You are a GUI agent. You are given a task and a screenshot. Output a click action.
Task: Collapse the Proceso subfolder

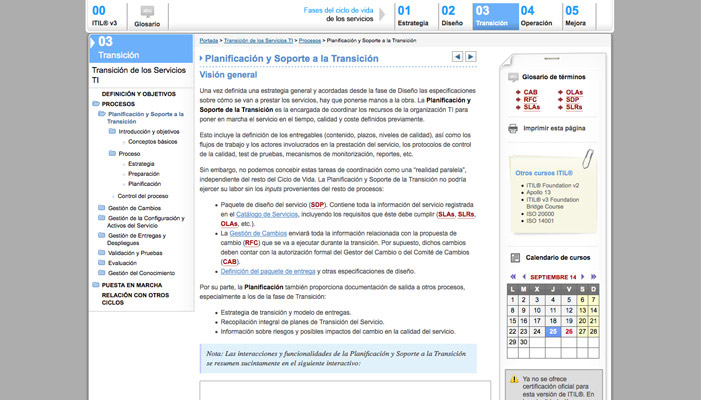pos(112,153)
